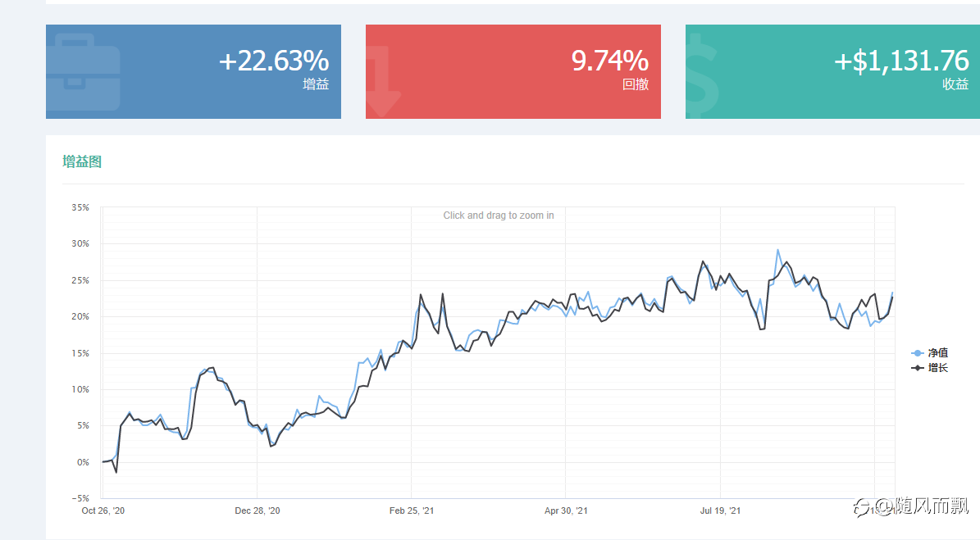The image size is (980, 540).
Task: Click the dollar sign icon on teal card
Action: 703,75
